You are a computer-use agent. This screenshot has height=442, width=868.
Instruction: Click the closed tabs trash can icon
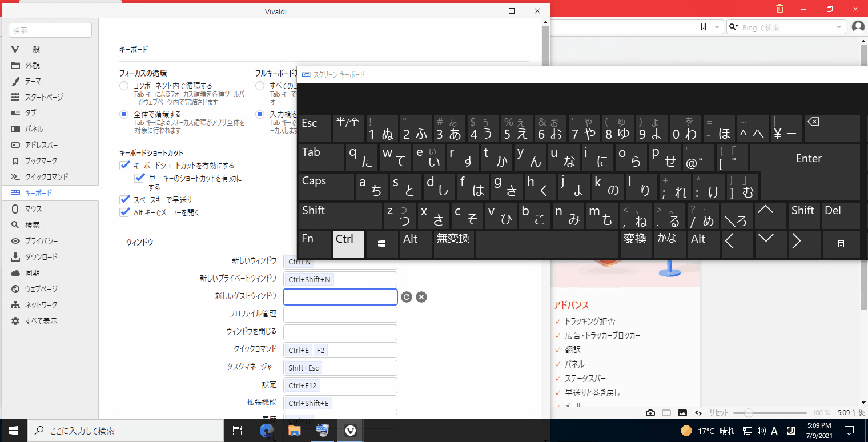[779, 9]
